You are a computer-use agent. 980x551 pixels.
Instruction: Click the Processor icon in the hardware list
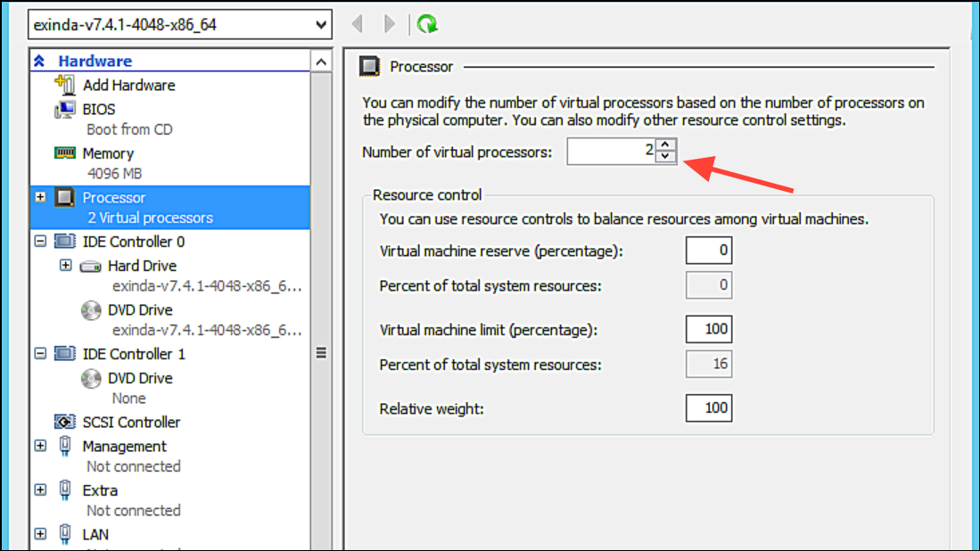65,197
